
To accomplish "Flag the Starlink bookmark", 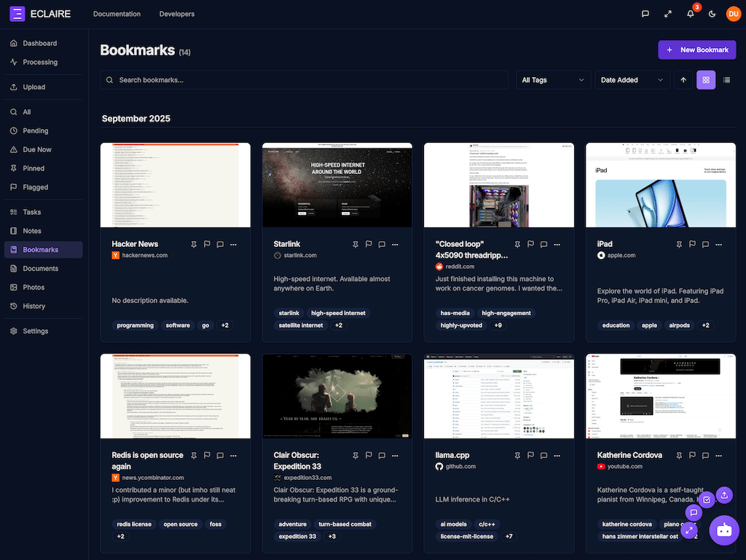I will pos(369,245).
